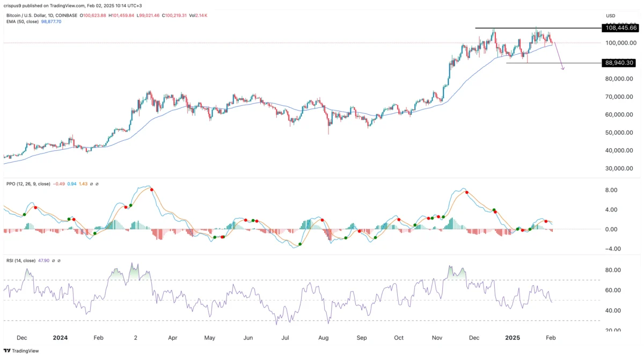The image size is (644, 357).
Task: Click the 2025 label on the time axis
Action: coord(513,338)
